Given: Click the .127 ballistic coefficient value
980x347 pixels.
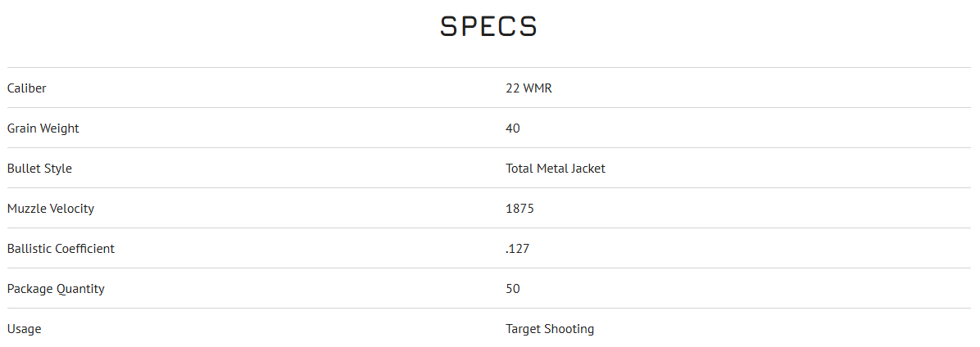Looking at the screenshot, I should coord(517,249).
